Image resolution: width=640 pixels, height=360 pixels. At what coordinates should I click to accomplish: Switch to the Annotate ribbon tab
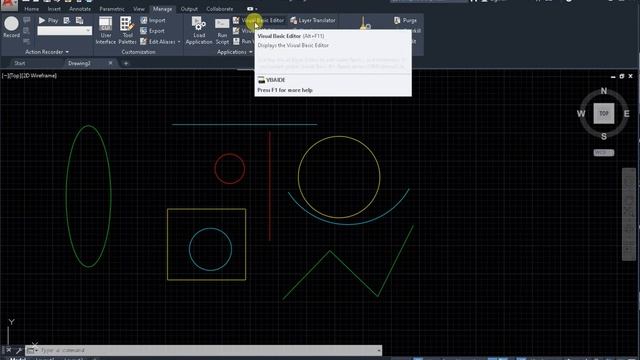(x=80, y=9)
